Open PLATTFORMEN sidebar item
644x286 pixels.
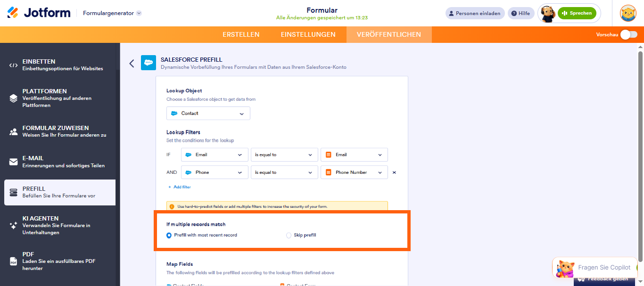pyautogui.click(x=60, y=98)
